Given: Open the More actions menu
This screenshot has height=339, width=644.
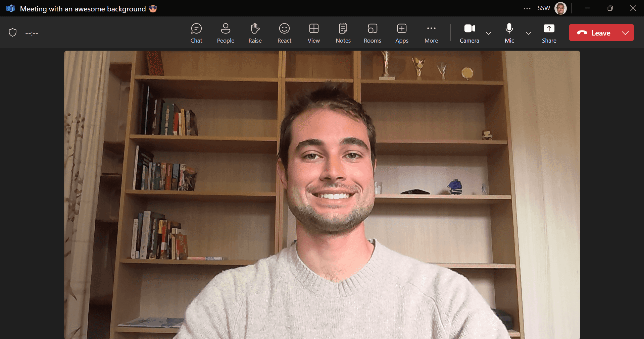Looking at the screenshot, I should (431, 33).
